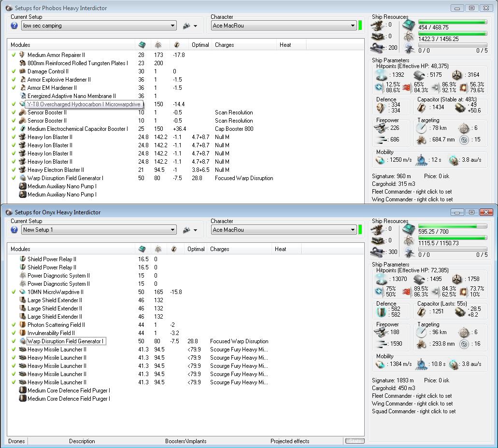Open the Drones tab at the bottom
498x448 pixels.
(16, 441)
